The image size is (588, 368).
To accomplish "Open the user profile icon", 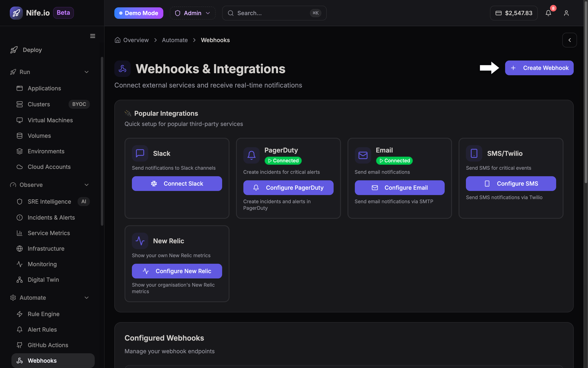I will click(566, 13).
